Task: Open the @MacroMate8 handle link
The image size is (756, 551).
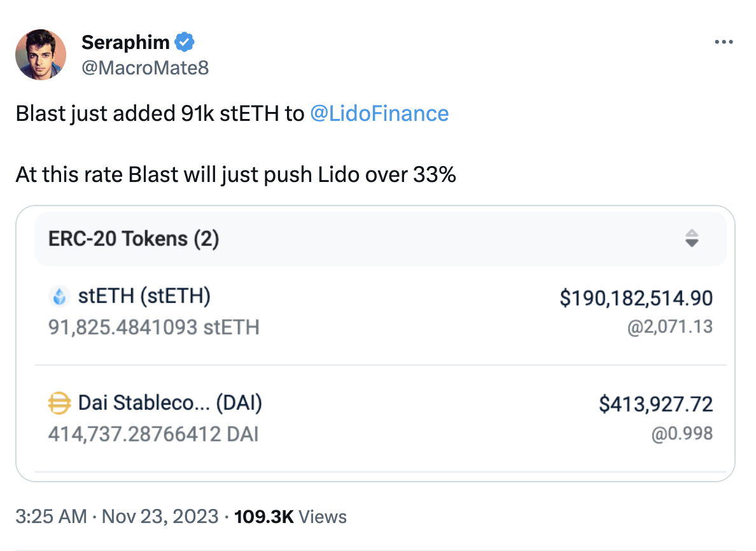Action: 145,67
